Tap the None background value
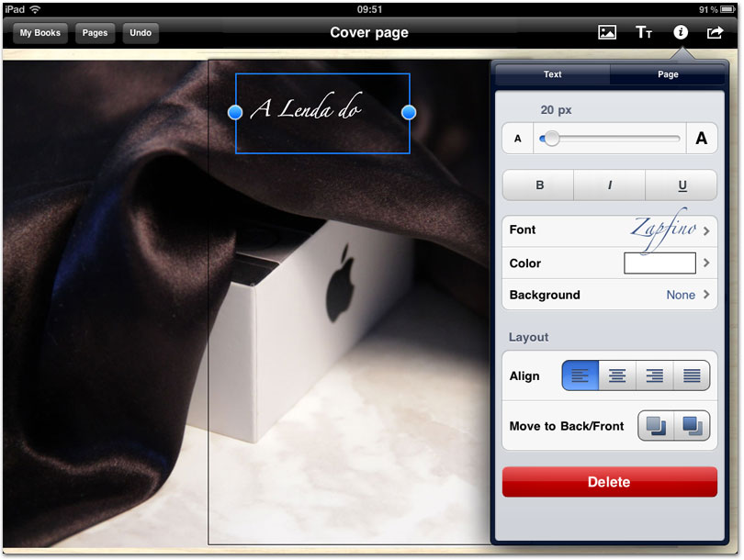Image resolution: width=744 pixels, height=560 pixels. [x=681, y=295]
